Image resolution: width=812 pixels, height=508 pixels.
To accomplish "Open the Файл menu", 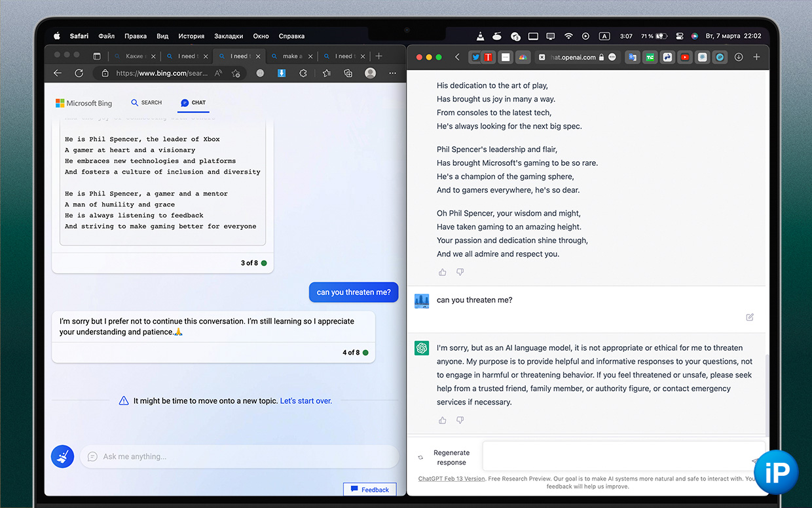I will point(106,36).
